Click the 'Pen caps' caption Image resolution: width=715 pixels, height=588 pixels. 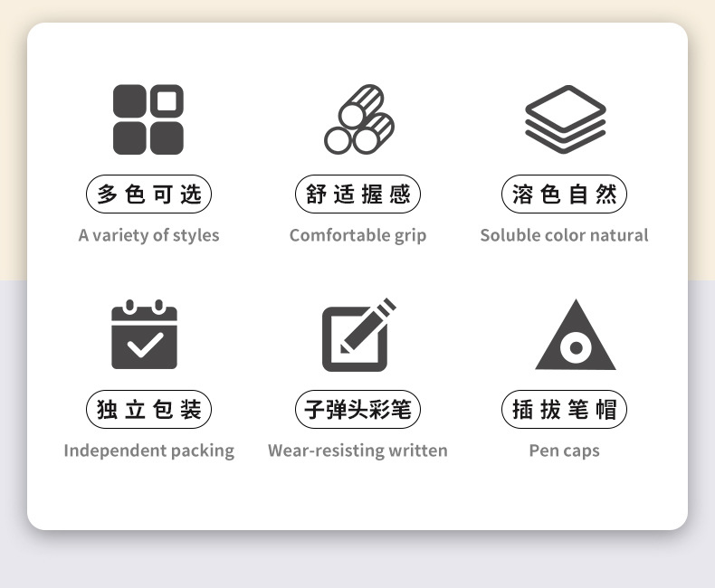click(565, 450)
